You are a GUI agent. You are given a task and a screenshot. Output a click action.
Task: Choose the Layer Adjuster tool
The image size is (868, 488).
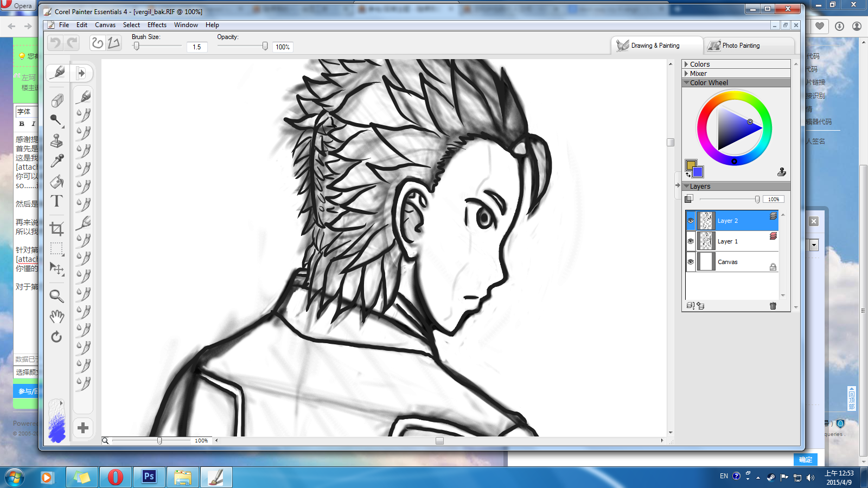point(57,269)
